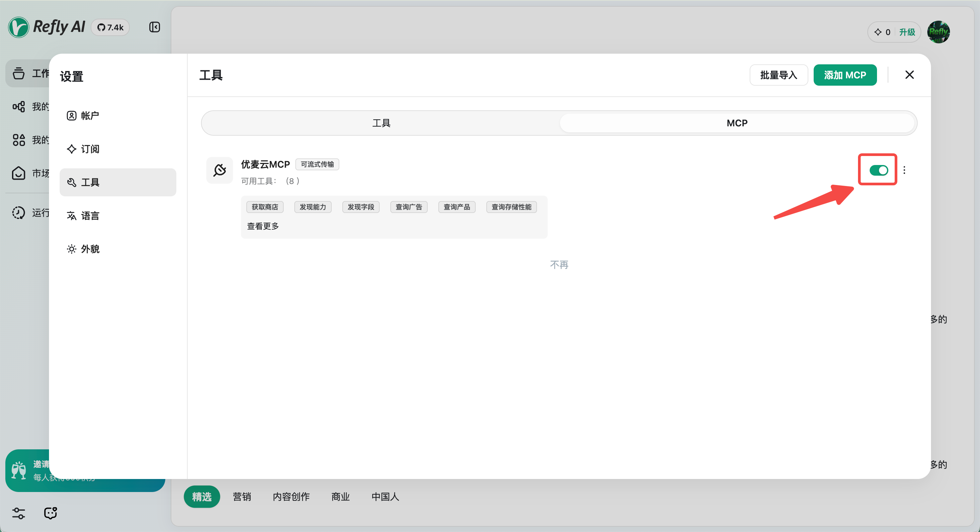Open the settings sliders icon at bottom left
Image resolution: width=980 pixels, height=532 pixels.
click(x=19, y=513)
